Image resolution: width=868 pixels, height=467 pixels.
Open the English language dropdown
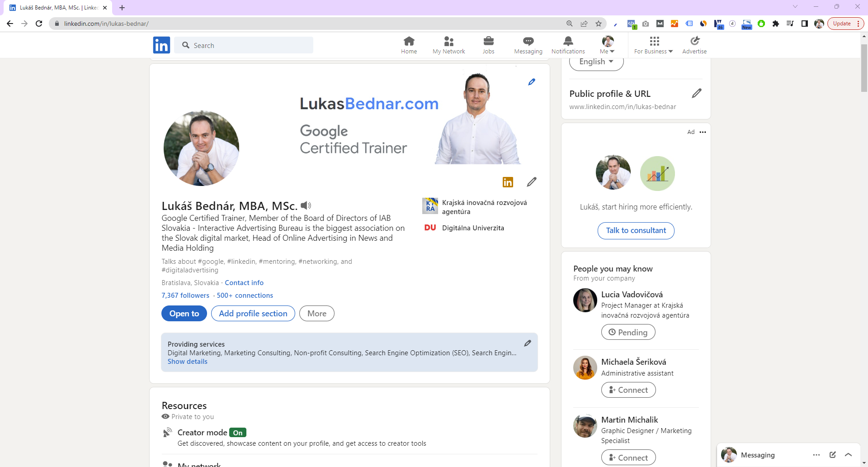pos(596,62)
